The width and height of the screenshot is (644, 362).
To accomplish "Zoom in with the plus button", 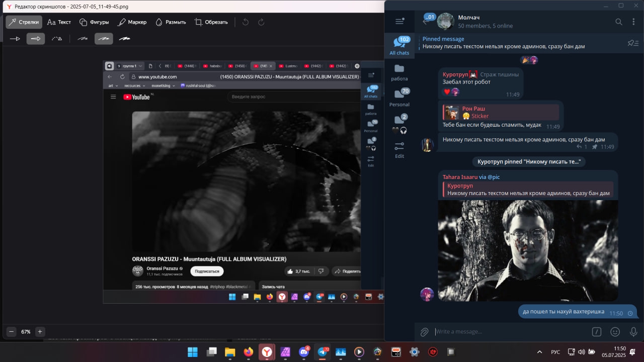I will point(40,332).
